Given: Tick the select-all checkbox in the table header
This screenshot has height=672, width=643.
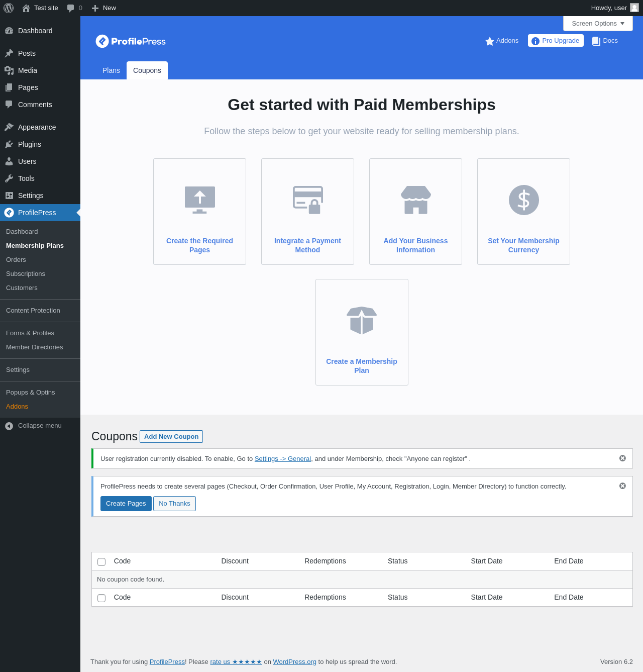Looking at the screenshot, I should coord(101,562).
